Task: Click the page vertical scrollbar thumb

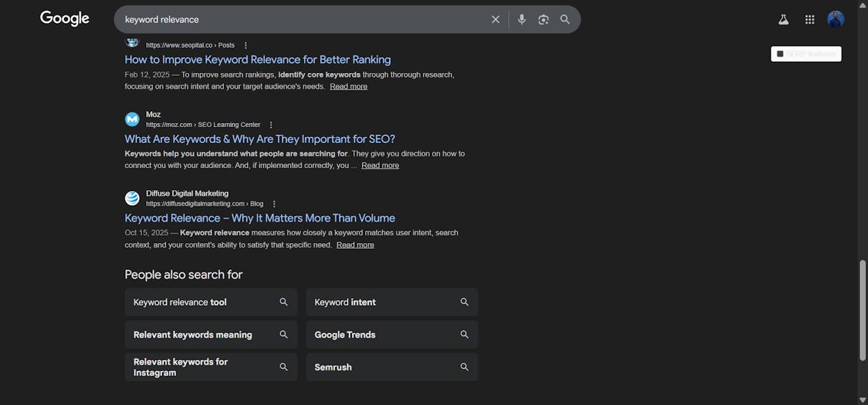Action: pyautogui.click(x=863, y=311)
